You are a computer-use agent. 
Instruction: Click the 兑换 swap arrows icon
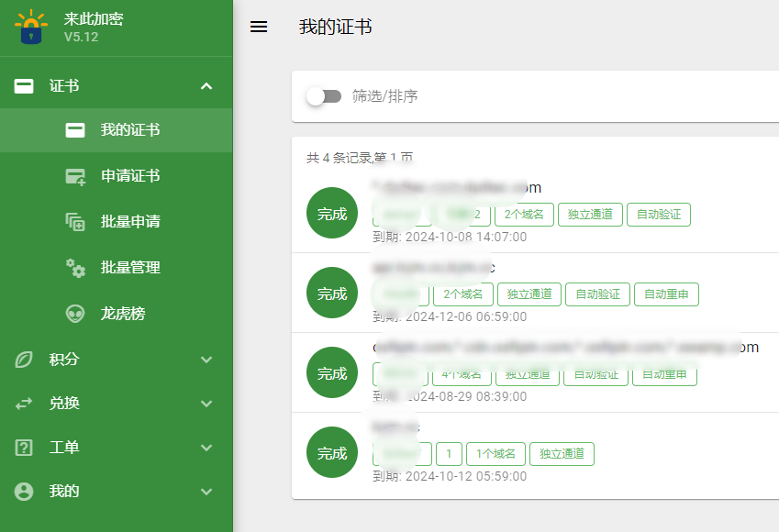(x=24, y=404)
